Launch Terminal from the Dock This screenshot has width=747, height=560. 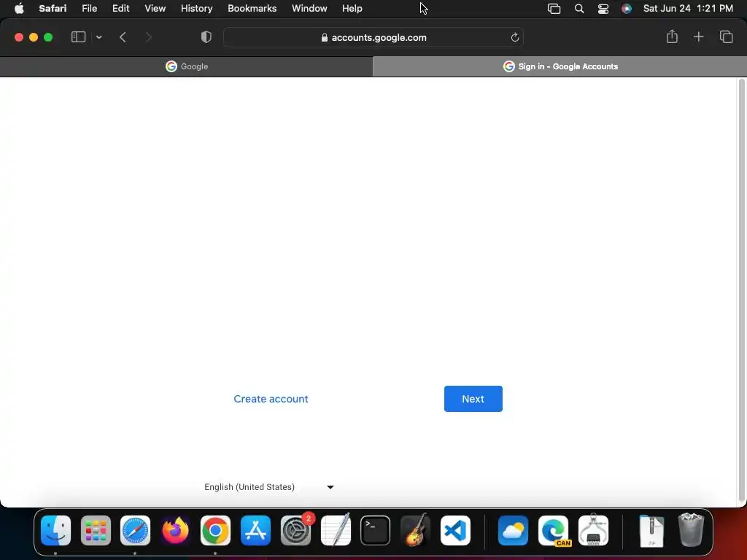[x=376, y=530]
